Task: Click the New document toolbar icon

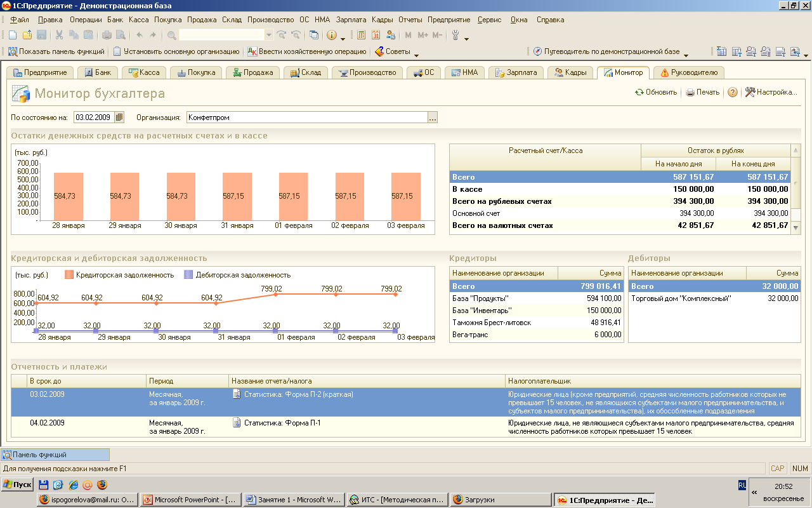Action: click(x=12, y=35)
